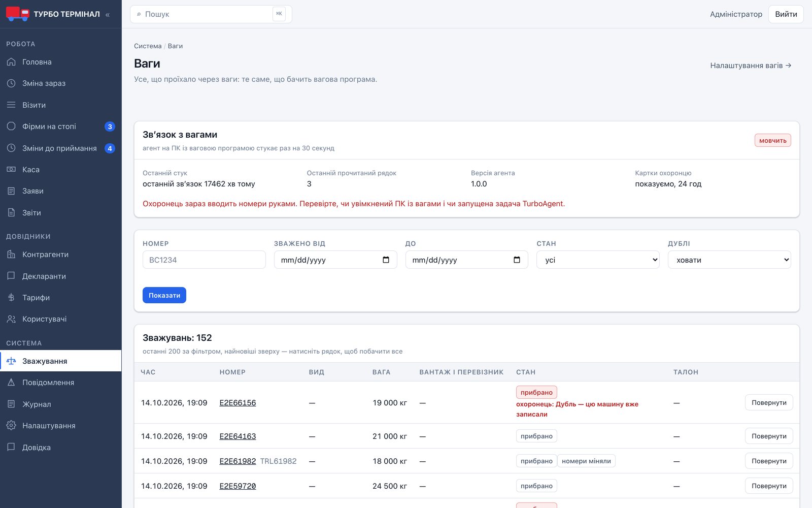812x508 pixels.
Task: Click the clock icon beside Зміна зараз
Action: 11,83
